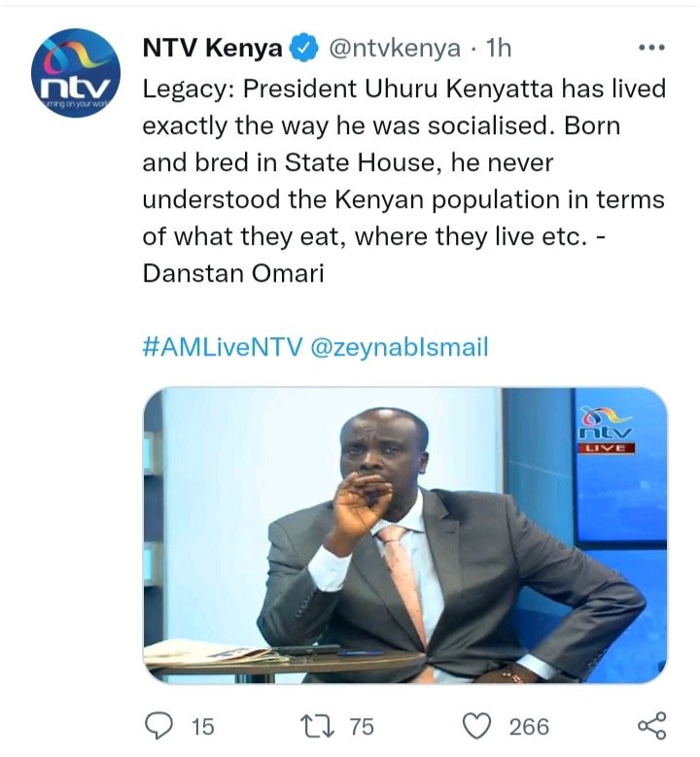Like the tweet with the heart icon
Screen dimensions: 700x757
(x=477, y=726)
